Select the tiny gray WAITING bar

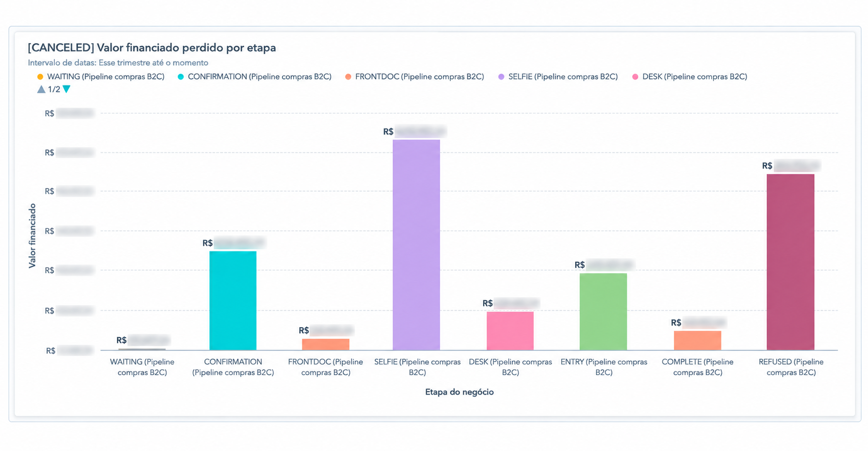[x=142, y=349]
